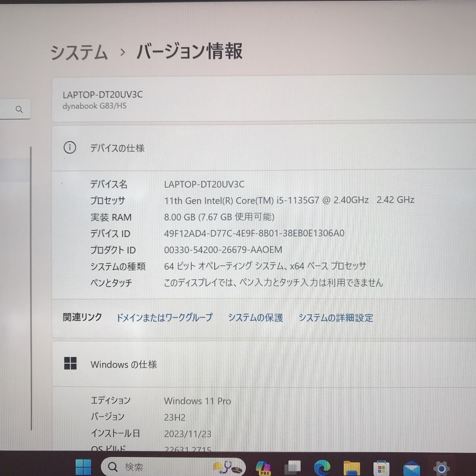Select device ID 49F12AD4 value
The width and height of the screenshot is (476, 476).
[x=254, y=233]
